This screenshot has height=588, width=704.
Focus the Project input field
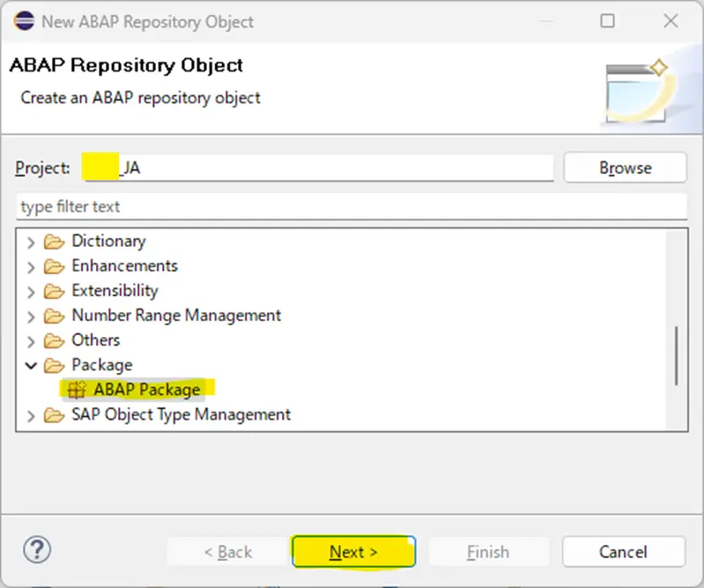coord(318,167)
